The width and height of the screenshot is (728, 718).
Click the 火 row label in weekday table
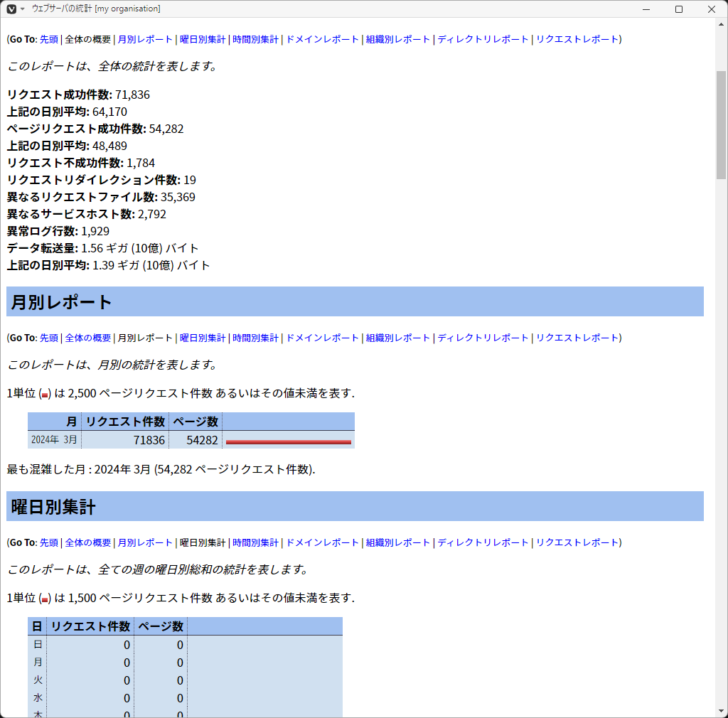[x=38, y=680]
